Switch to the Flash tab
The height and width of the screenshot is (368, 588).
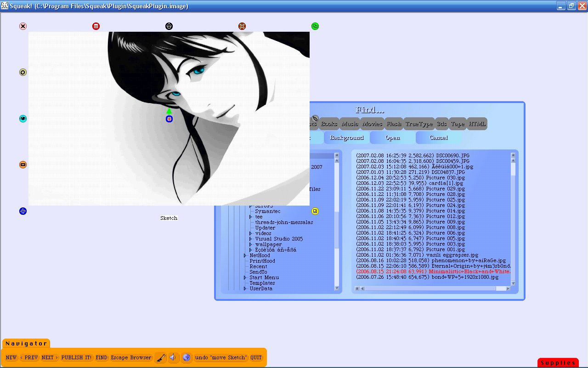tap(394, 124)
